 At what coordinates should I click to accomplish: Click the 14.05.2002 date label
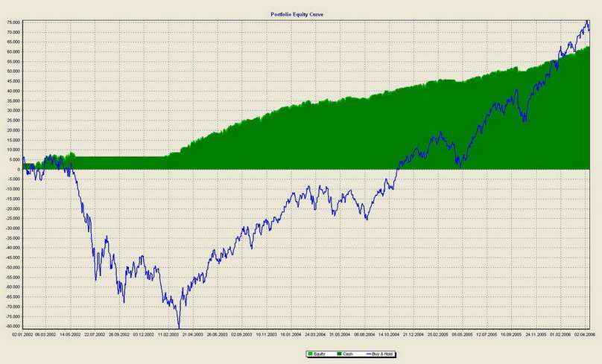(x=70, y=334)
